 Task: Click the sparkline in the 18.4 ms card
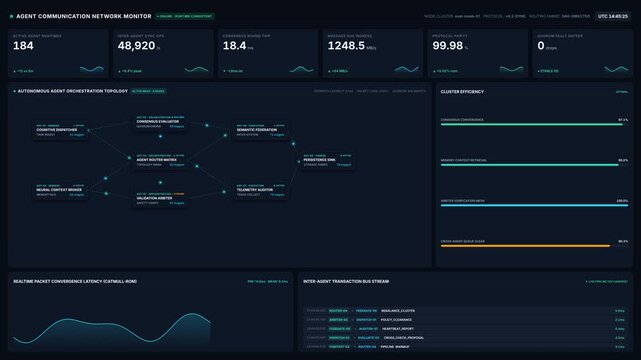pos(301,69)
